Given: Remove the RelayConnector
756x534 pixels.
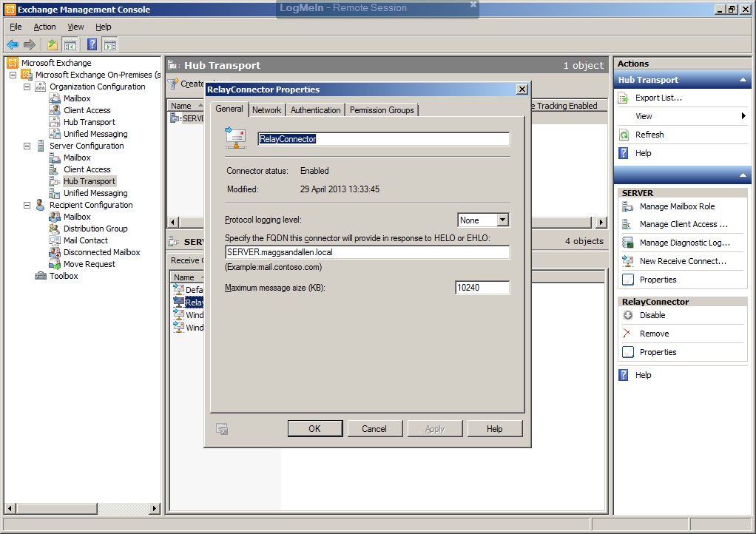Looking at the screenshot, I should pyautogui.click(x=654, y=334).
